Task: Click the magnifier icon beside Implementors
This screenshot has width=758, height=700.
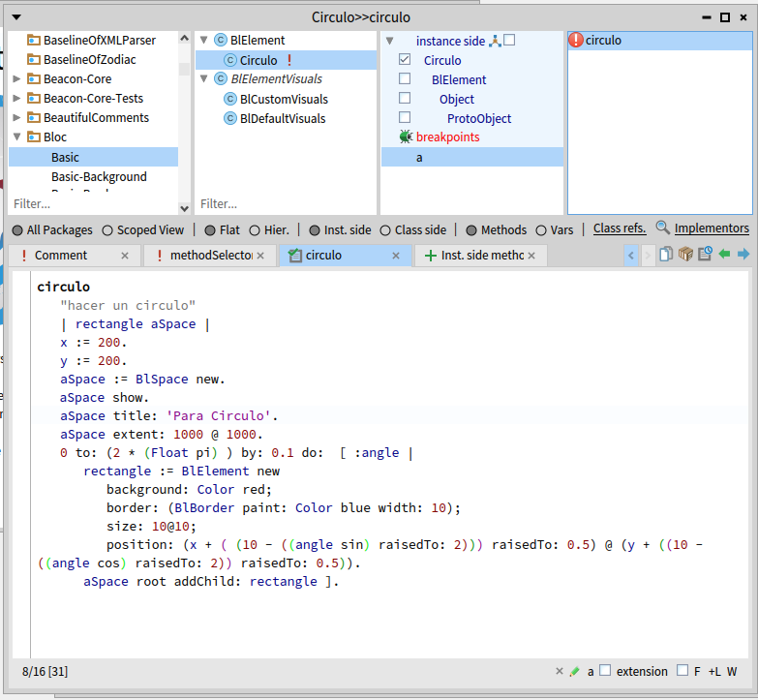Action: point(663,228)
